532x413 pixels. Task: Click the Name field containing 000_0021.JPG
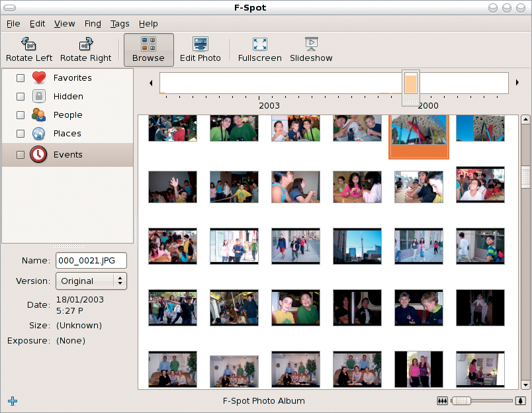pos(91,261)
